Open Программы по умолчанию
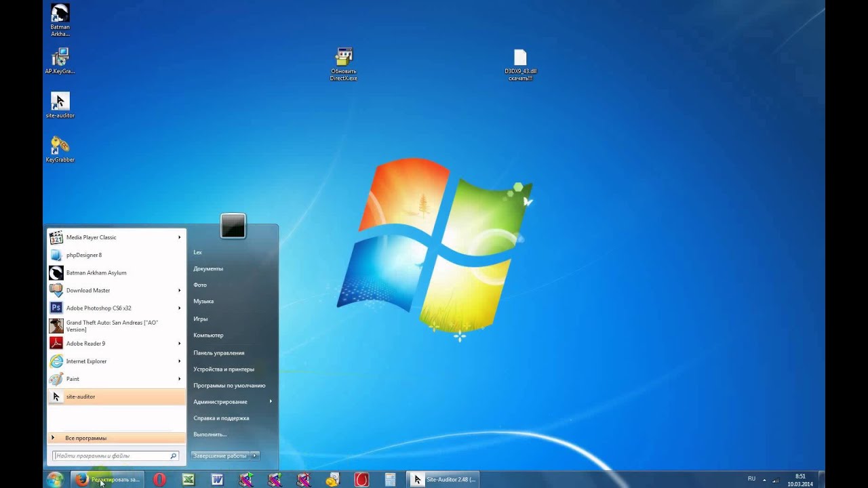The image size is (868, 488). pyautogui.click(x=229, y=385)
